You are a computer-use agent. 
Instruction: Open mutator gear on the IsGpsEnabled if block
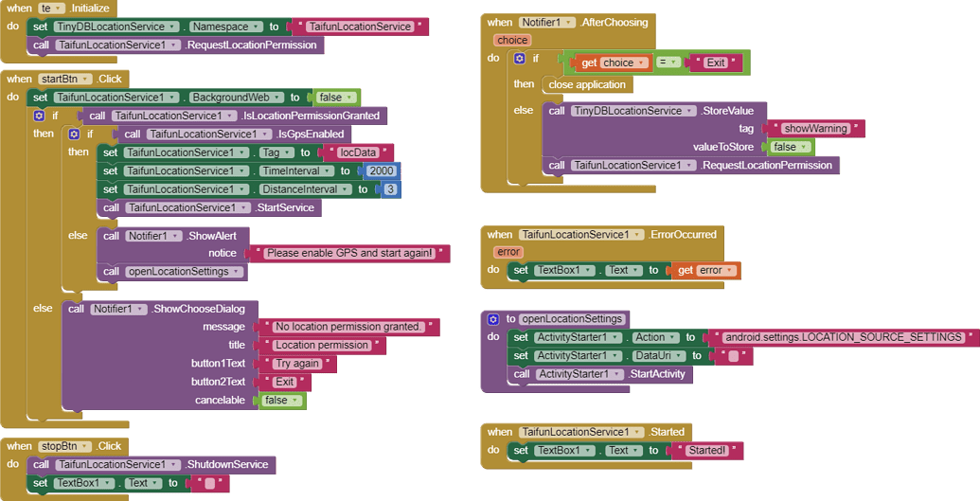point(75,134)
